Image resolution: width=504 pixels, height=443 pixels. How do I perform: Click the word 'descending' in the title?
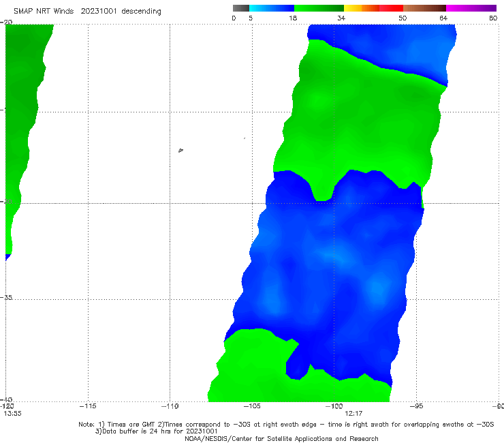coord(141,12)
